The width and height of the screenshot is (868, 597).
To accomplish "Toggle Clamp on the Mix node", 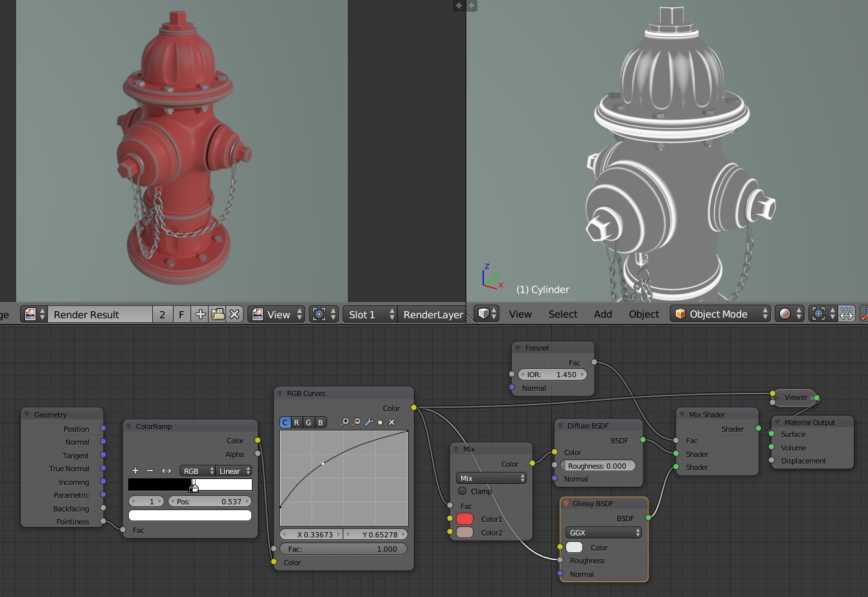I will (x=462, y=491).
